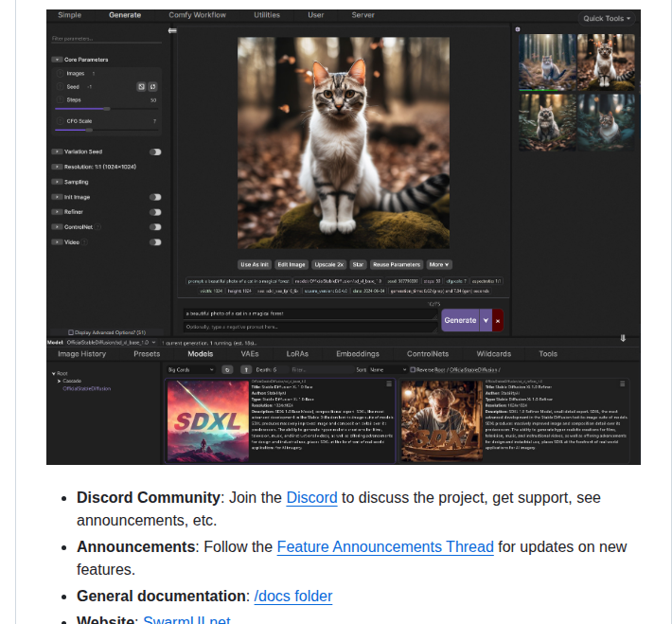Click the question mark next to Video
The image size is (672, 624).
coord(85,242)
